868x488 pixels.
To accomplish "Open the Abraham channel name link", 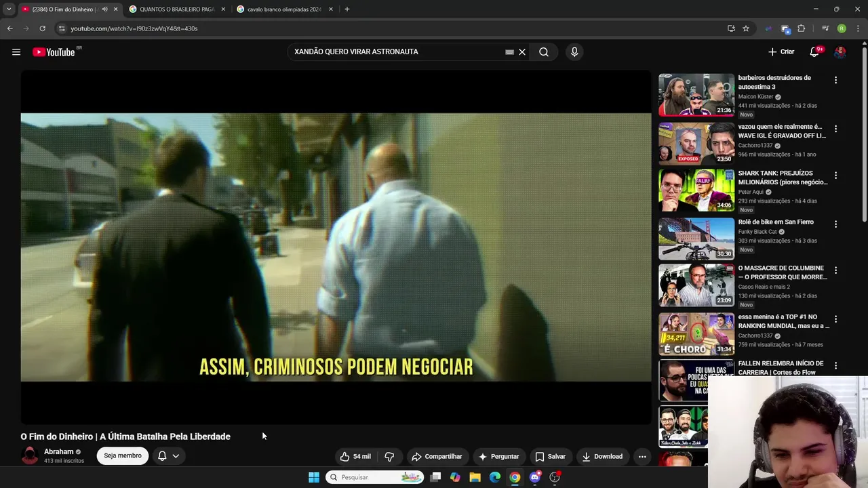I will 59,451.
